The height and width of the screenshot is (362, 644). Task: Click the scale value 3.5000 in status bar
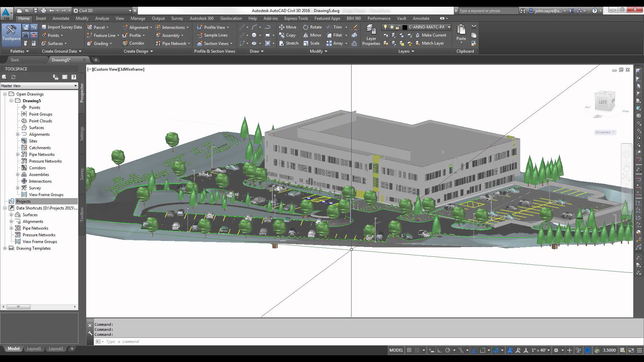tap(609, 350)
